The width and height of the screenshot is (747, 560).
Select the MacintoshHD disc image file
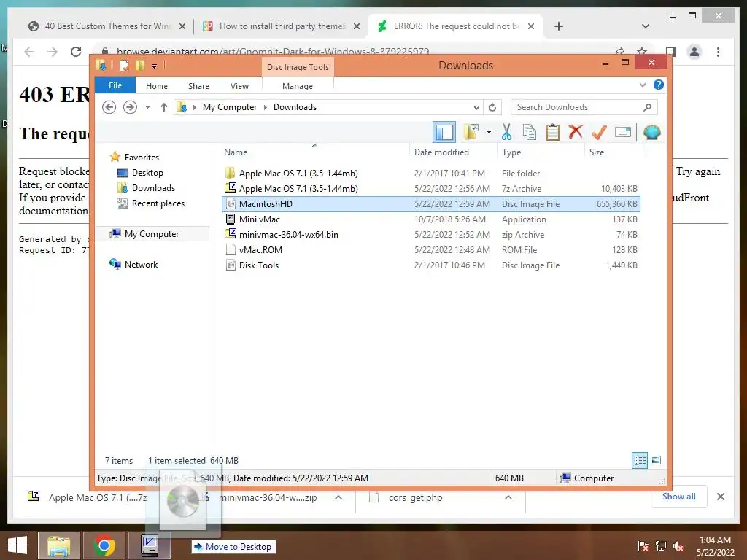430,204
